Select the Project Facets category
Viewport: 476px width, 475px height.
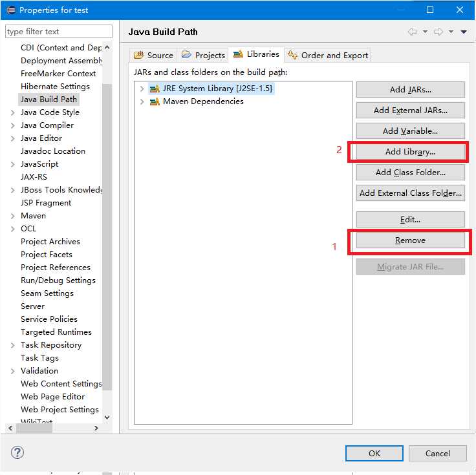pos(46,255)
